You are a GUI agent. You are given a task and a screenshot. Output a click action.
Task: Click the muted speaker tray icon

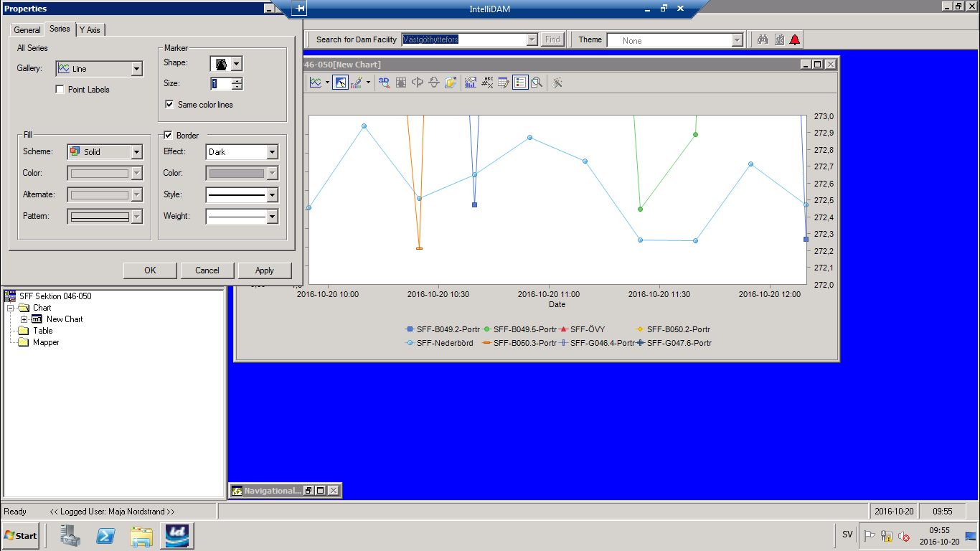point(904,535)
